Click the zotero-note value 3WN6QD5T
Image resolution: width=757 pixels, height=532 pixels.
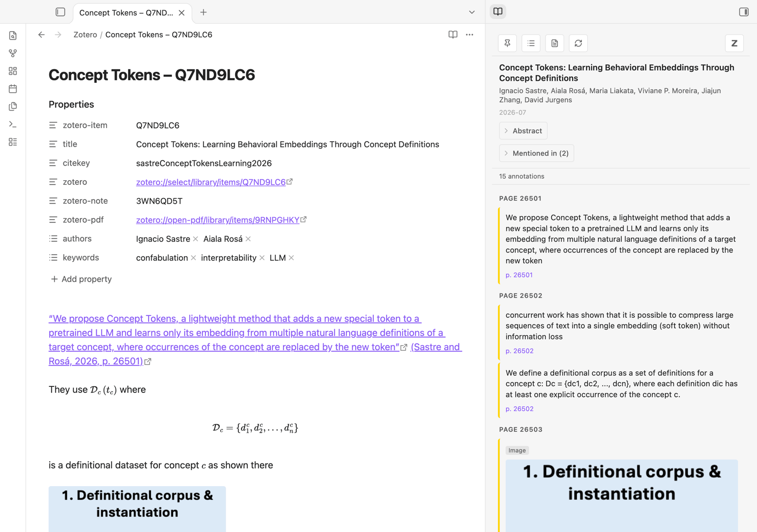pos(159,201)
